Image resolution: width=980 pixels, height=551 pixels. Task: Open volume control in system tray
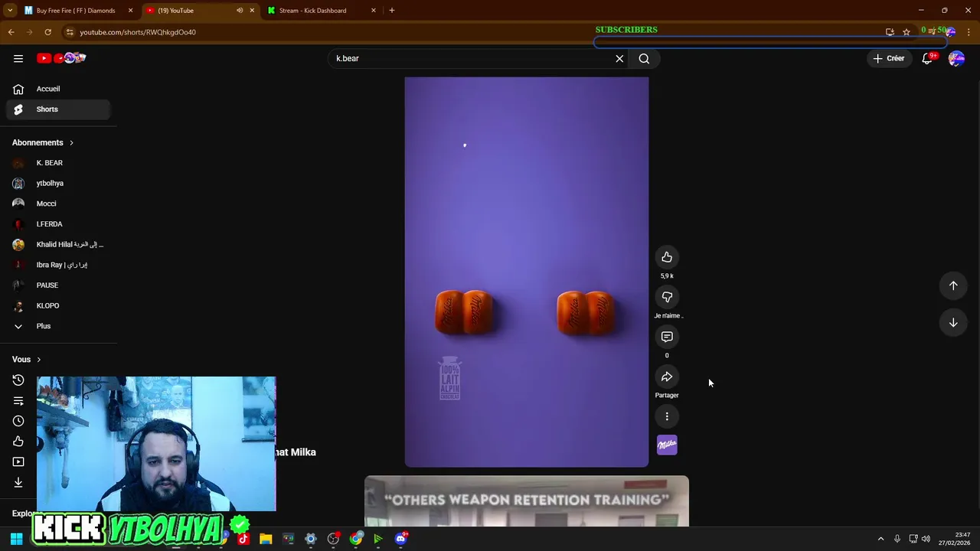click(926, 539)
